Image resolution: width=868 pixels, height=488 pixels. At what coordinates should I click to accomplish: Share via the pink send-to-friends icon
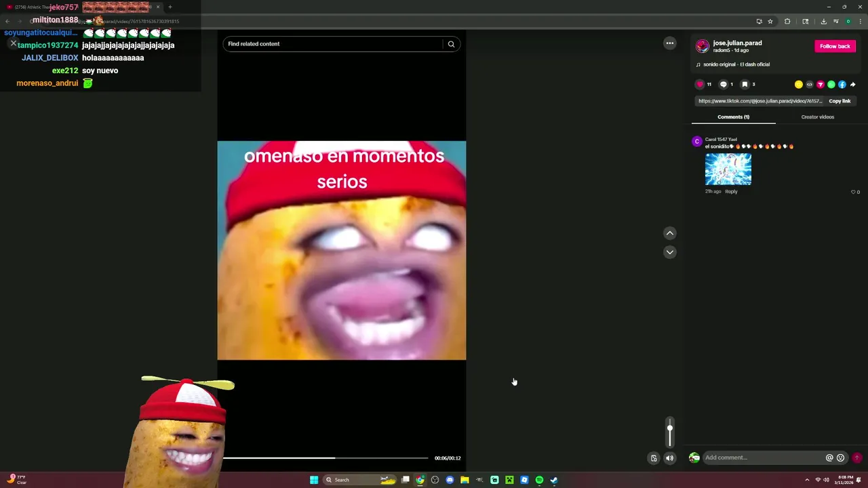pos(821,85)
